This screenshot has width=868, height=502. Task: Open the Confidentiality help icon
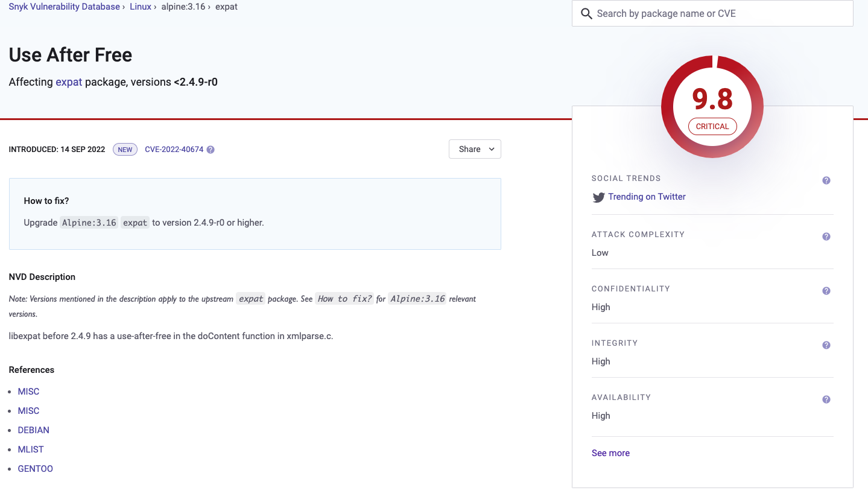pos(826,290)
